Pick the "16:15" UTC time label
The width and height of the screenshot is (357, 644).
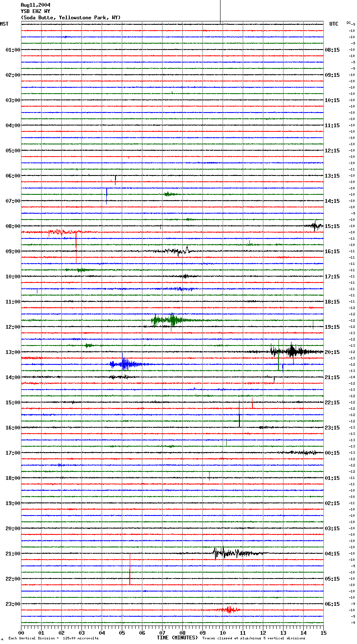[332, 251]
